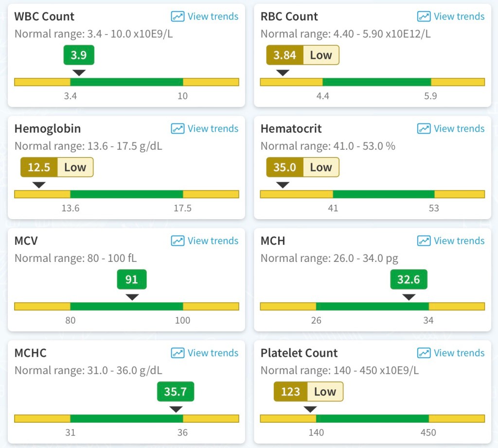
Task: Click the 3.9 WBC value badge
Action: [x=79, y=55]
